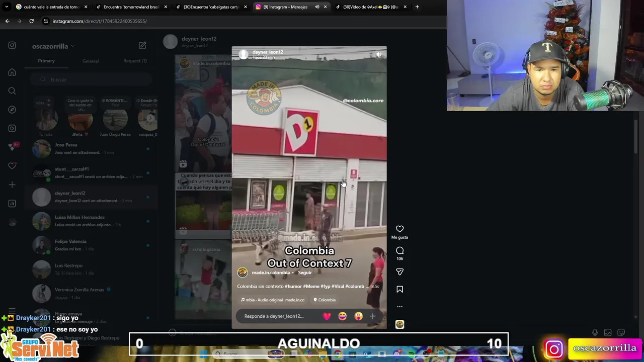Open the Request (1) tab
This screenshot has height=362, width=644.
pos(135,61)
